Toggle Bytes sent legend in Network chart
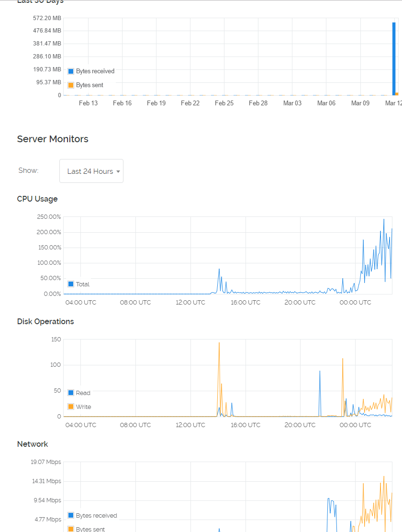This screenshot has width=402, height=532. (87, 529)
